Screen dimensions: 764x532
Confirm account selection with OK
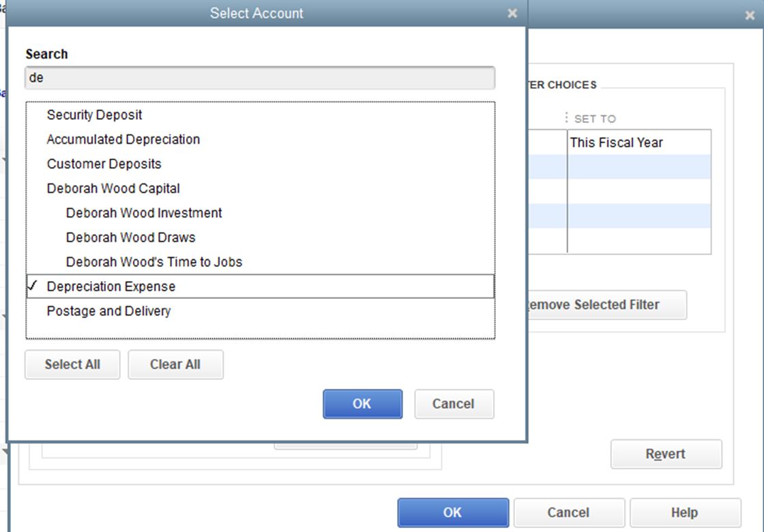coord(362,404)
